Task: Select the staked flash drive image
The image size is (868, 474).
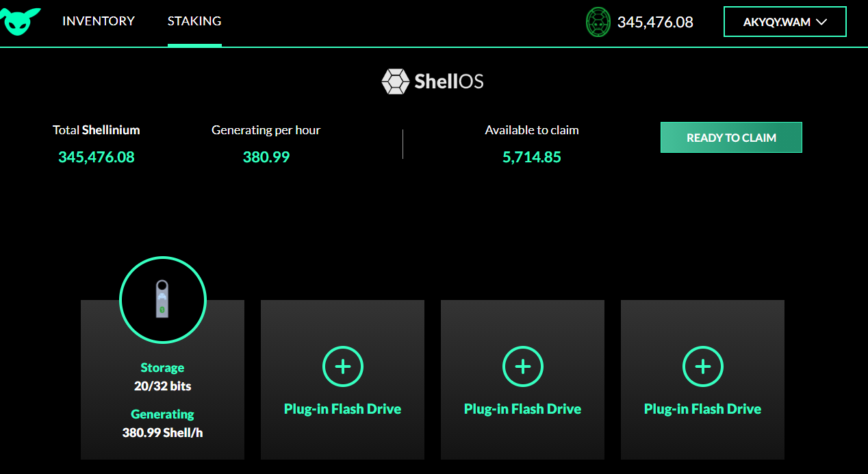Action: tap(162, 299)
